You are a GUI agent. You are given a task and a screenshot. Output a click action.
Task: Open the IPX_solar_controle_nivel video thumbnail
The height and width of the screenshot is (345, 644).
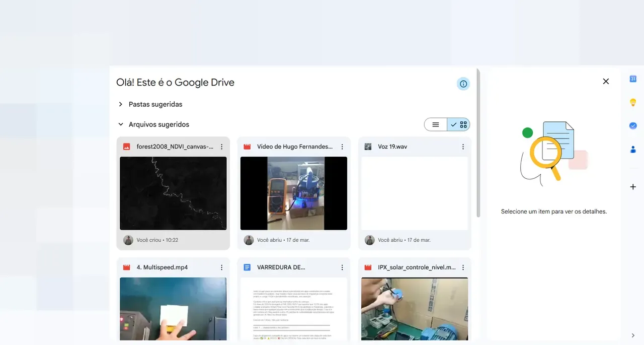click(415, 309)
